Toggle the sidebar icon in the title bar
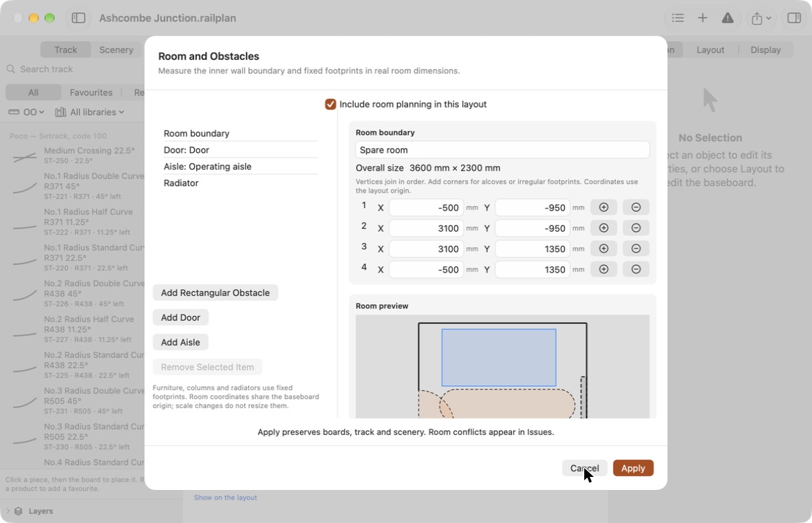Screen dimensions: 812x523 [x=78, y=18]
